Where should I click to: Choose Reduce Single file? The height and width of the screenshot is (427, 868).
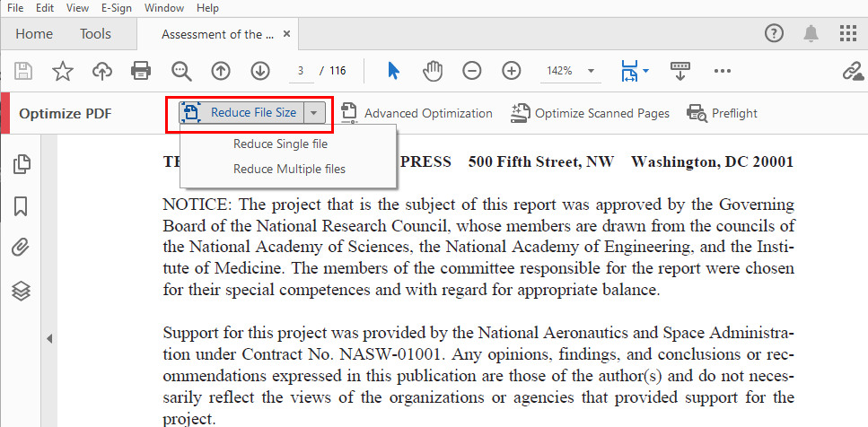[280, 144]
